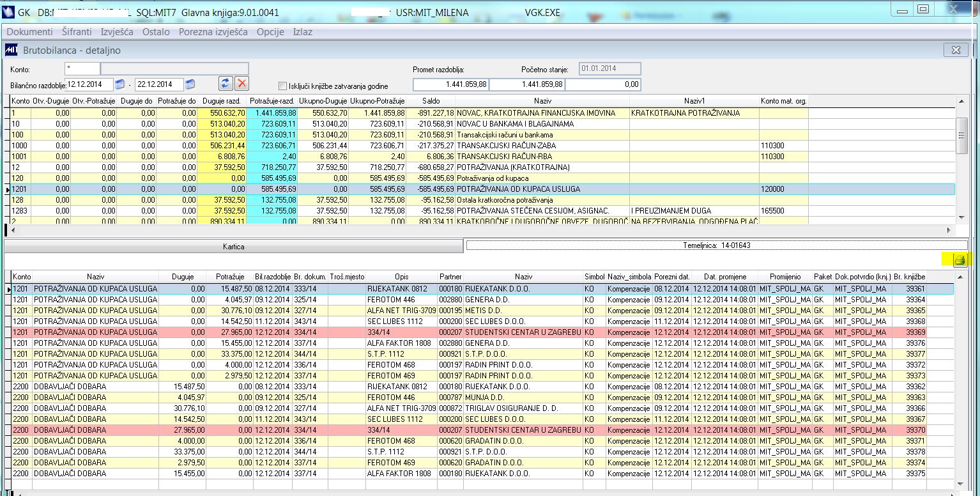980x496 pixels.
Task: Select row TRANSAKCIJSKI RAČUN-ZABA
Action: point(483,146)
